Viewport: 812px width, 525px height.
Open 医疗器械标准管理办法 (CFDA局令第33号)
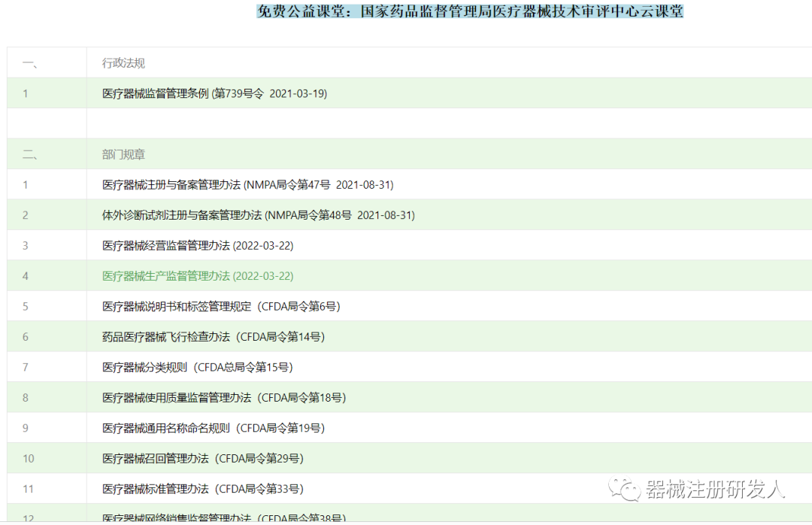204,488
